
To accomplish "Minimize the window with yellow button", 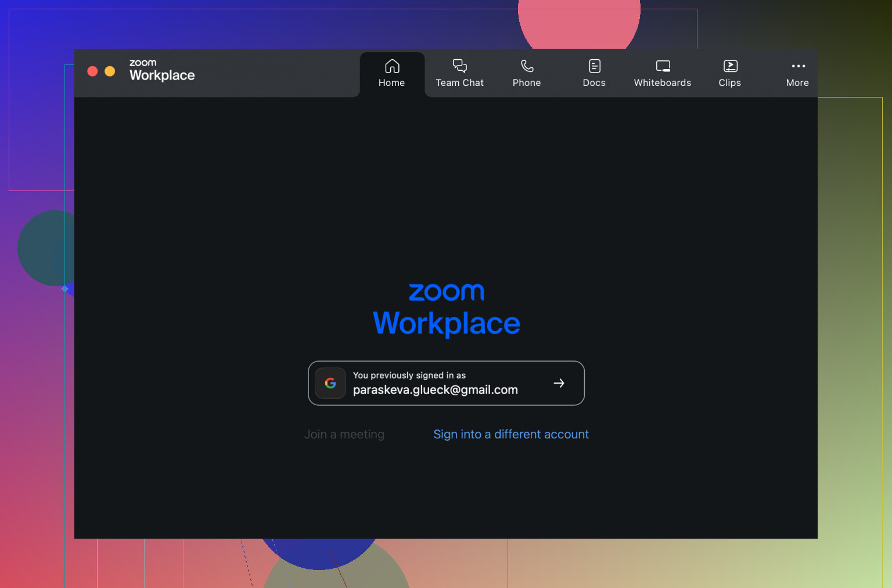I will pos(110,71).
